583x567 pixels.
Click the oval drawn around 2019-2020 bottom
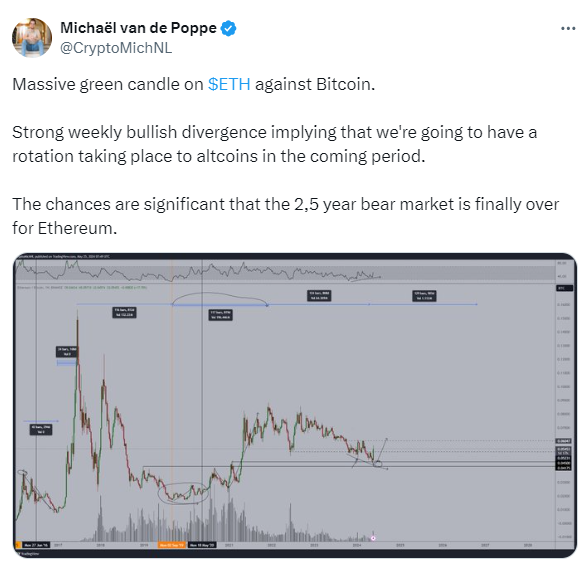(183, 493)
